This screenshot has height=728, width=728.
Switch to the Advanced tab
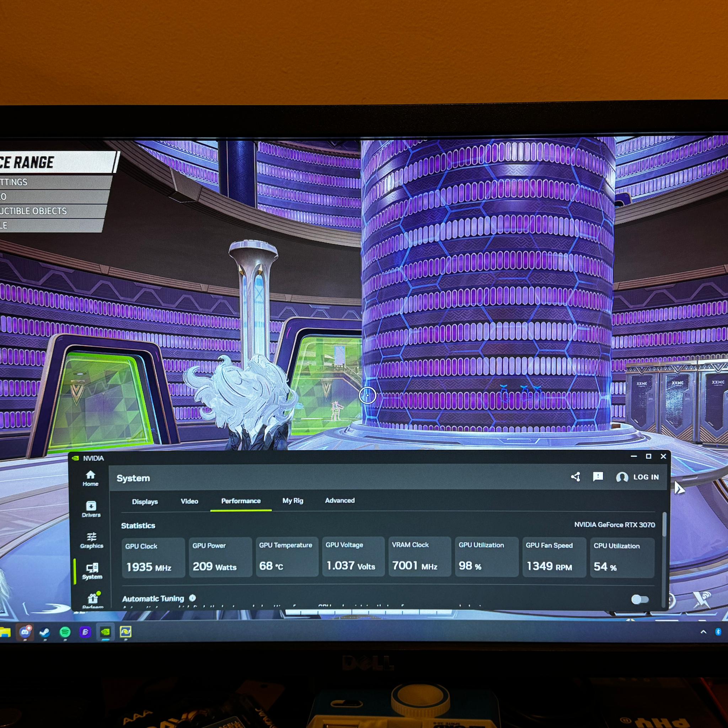click(x=340, y=500)
